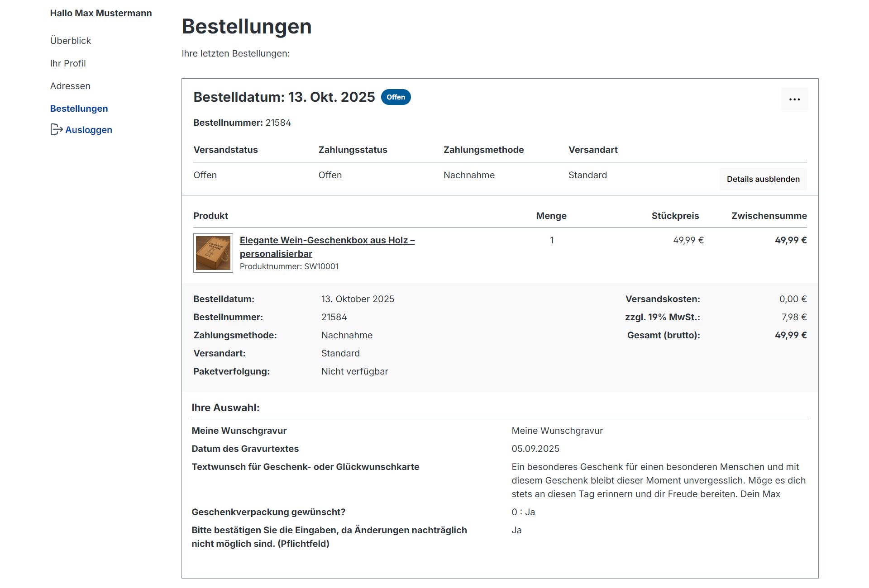The height and width of the screenshot is (588, 869).
Task: Open the three-dot order options menu
Action: point(794,99)
